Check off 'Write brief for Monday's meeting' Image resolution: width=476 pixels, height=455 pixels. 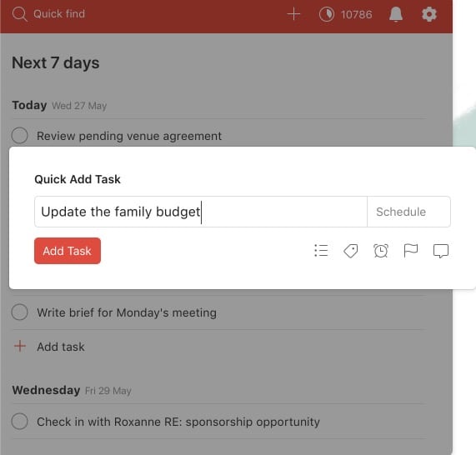[x=20, y=312]
